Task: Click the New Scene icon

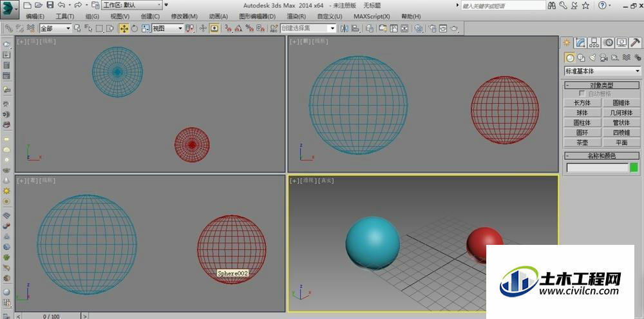Action: (x=27, y=5)
